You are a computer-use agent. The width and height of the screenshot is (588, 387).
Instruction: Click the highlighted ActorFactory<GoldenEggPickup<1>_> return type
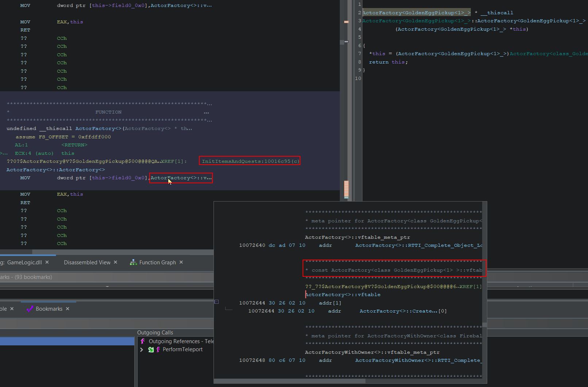click(416, 13)
